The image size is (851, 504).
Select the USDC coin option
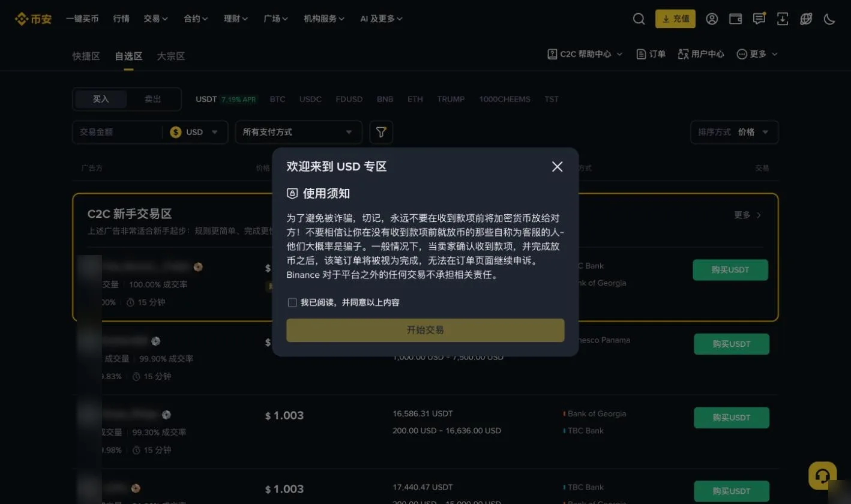pos(310,99)
